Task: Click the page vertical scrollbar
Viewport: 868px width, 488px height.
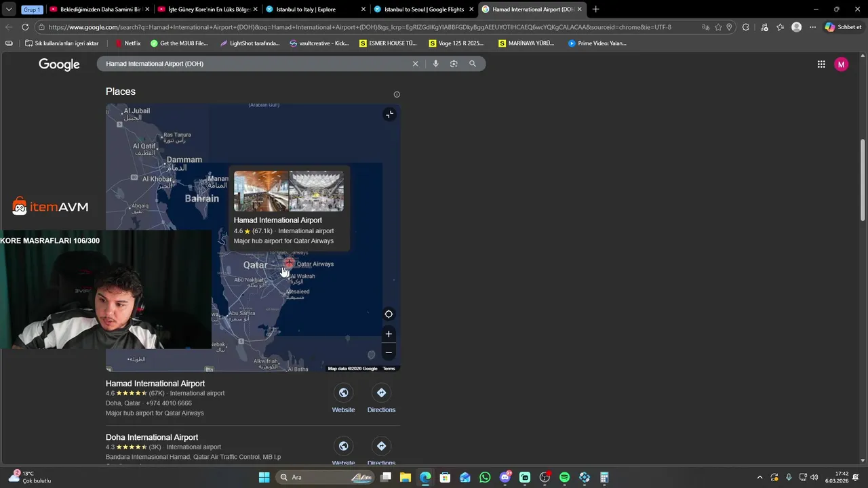Action: (863, 179)
